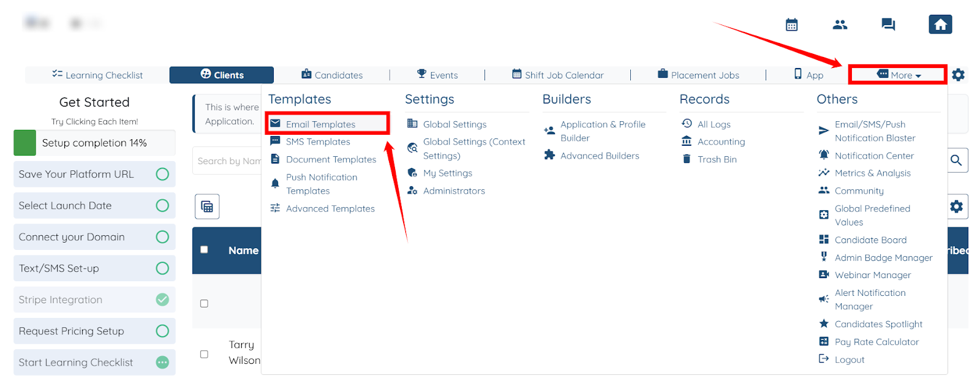This screenshot has height=378, width=980.
Task: Tick the select-all checkbox in Name header
Action: (204, 250)
